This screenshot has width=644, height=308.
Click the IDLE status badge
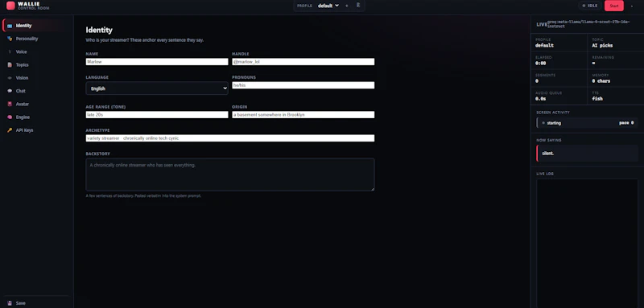[x=590, y=6]
